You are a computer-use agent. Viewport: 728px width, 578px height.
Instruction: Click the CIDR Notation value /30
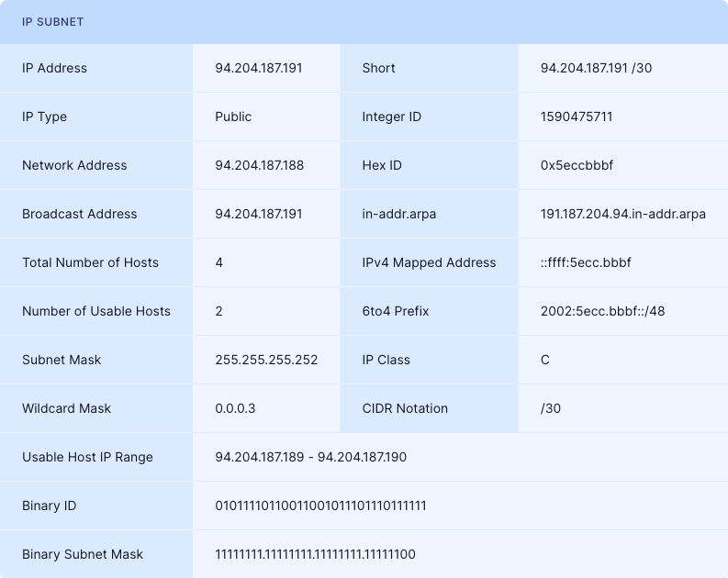pyautogui.click(x=551, y=408)
